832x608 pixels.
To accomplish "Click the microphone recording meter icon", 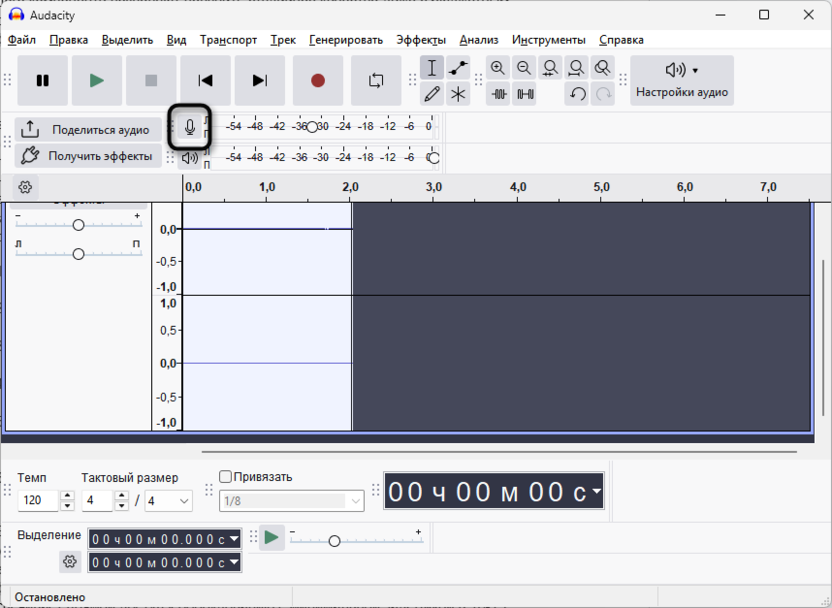I will [x=190, y=128].
